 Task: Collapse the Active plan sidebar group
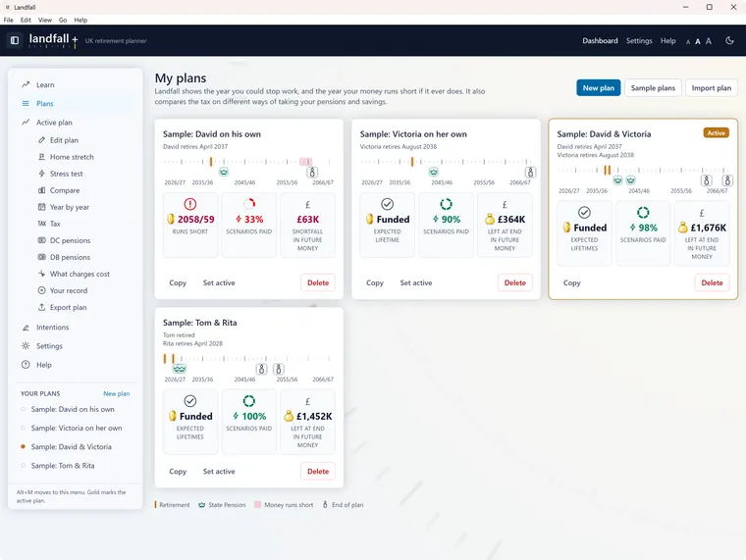(x=54, y=123)
